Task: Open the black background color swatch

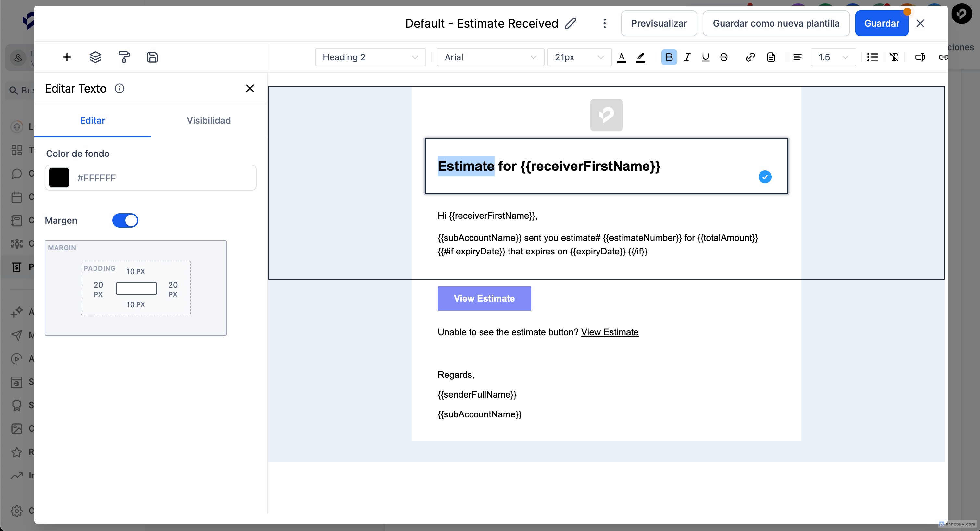Action: tap(59, 178)
